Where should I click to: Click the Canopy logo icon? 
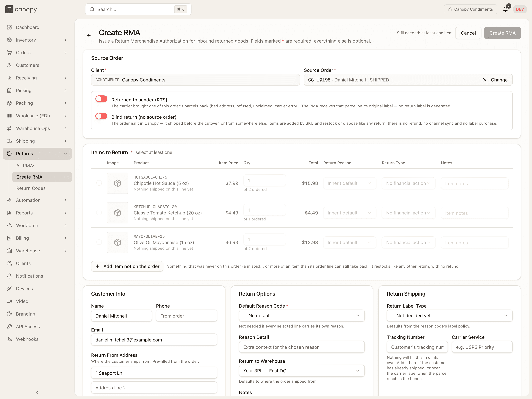point(9,9)
